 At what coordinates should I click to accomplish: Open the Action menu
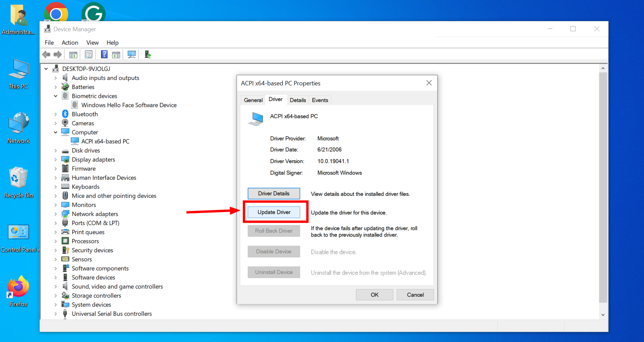pos(69,42)
